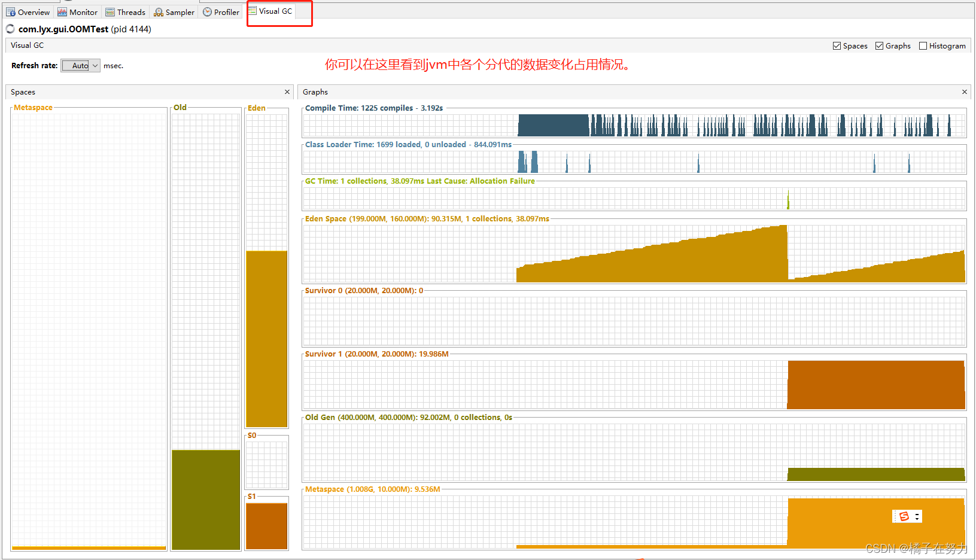
Task: Click the OOMTest process spinner icon
Action: 10,29
